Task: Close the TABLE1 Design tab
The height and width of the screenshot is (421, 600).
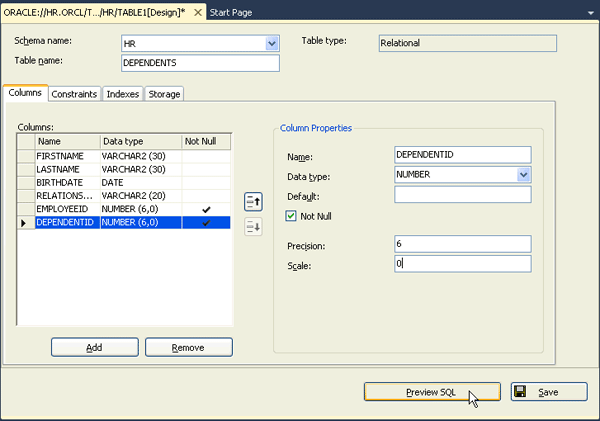Action: pos(198,13)
